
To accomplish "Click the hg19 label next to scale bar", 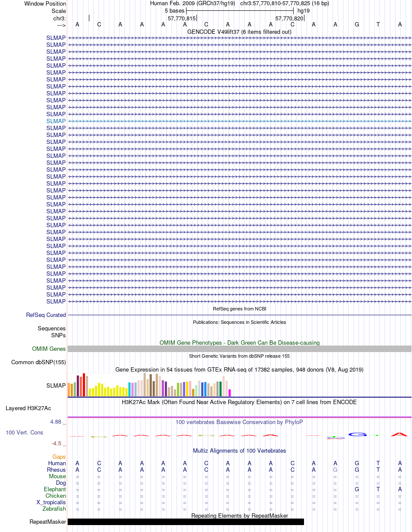I will [304, 11].
